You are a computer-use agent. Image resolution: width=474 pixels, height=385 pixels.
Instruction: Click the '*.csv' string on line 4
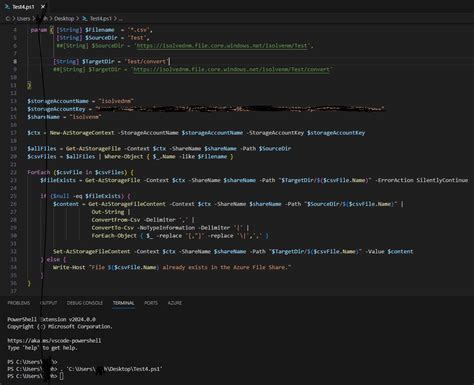pyautogui.click(x=140, y=30)
